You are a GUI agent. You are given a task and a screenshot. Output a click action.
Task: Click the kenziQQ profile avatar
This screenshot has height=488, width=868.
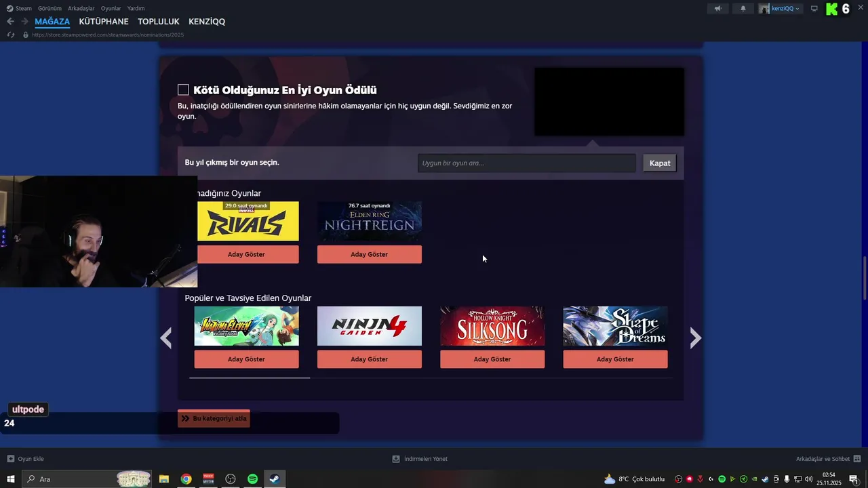(764, 9)
